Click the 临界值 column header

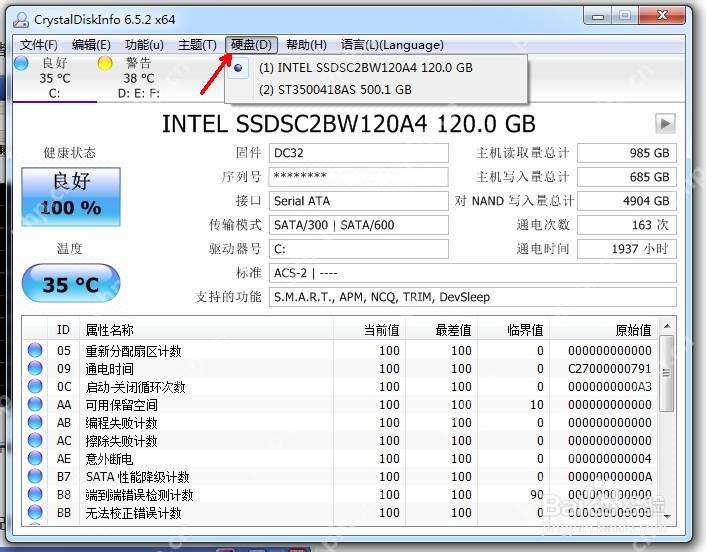point(514,330)
